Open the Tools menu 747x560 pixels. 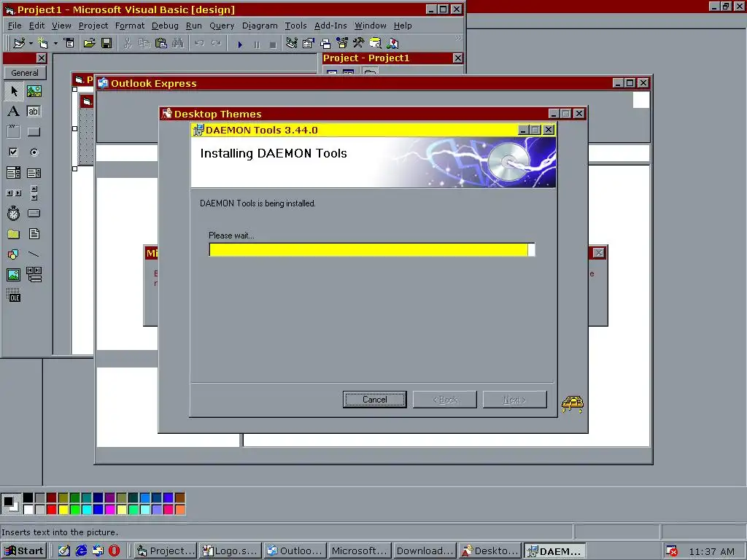coord(296,26)
